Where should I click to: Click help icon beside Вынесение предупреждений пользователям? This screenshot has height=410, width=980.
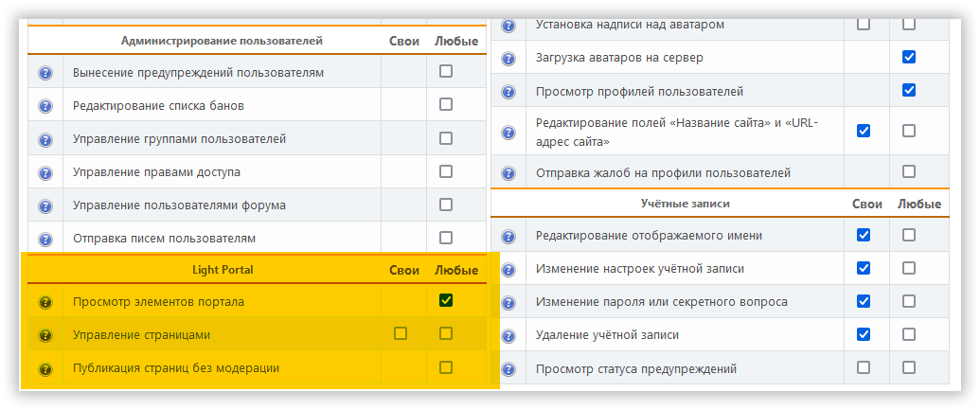pos(45,73)
